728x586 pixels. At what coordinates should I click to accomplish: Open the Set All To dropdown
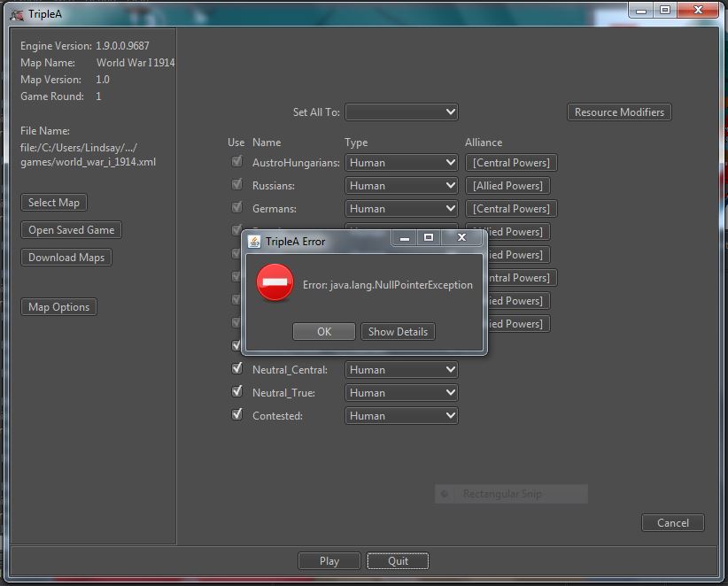pos(401,112)
